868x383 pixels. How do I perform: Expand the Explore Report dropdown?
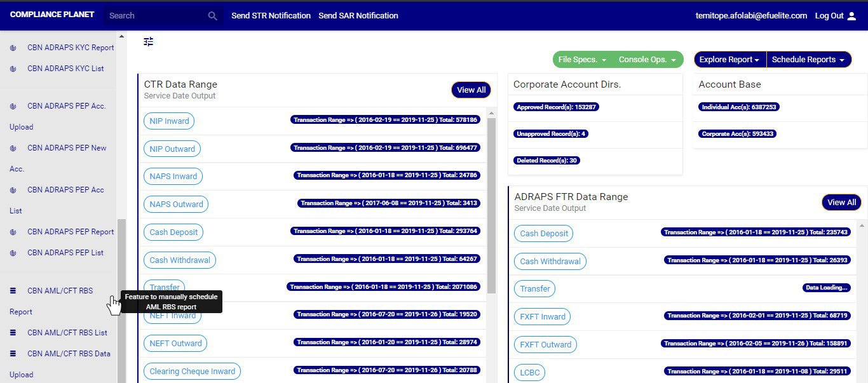[729, 60]
